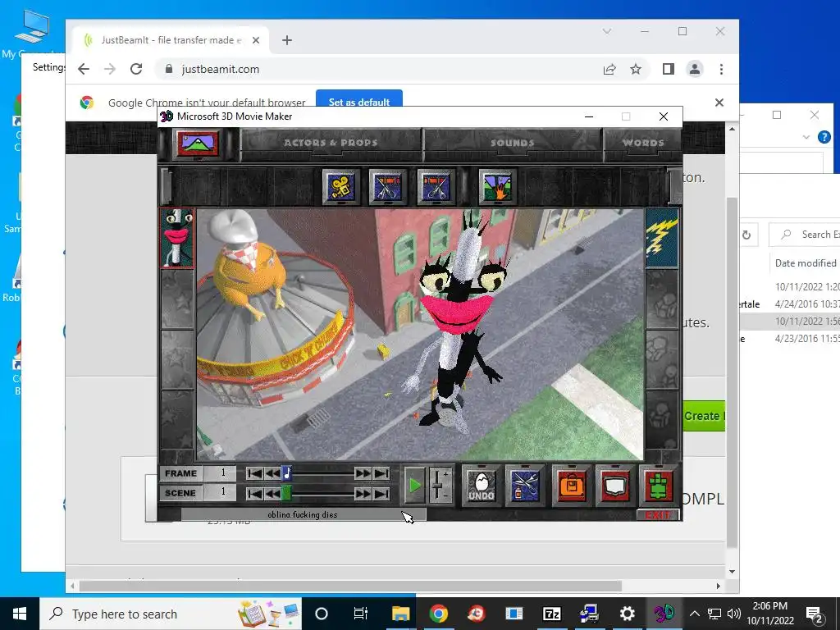Open 7-Zip from taskbar
The image size is (840, 630).
(x=552, y=614)
